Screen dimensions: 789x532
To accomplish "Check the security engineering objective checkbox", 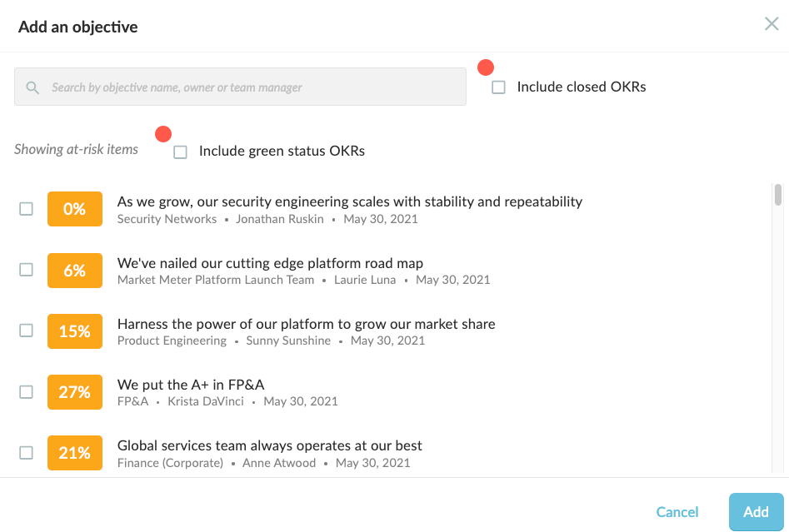I will [x=26, y=209].
